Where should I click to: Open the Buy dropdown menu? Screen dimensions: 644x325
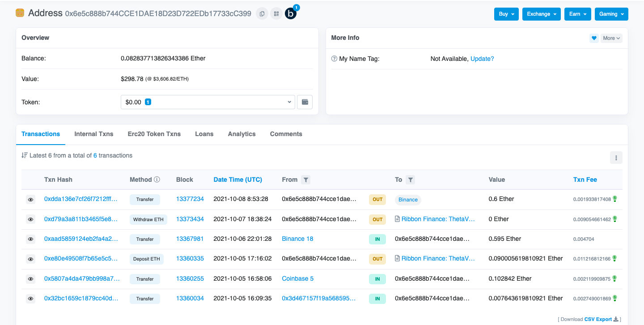(506, 14)
